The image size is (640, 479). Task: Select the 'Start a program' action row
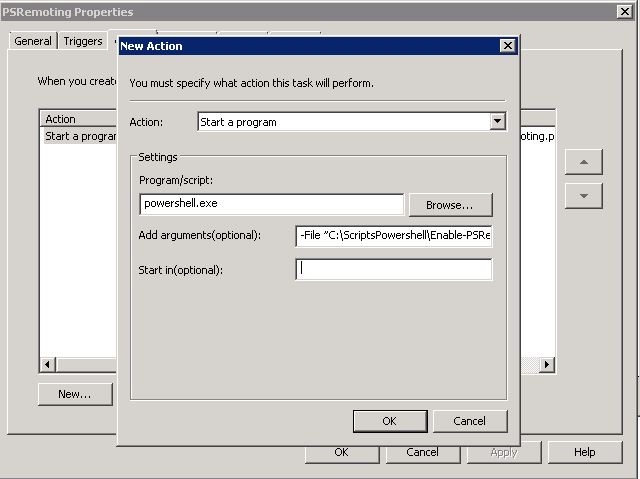click(80, 136)
